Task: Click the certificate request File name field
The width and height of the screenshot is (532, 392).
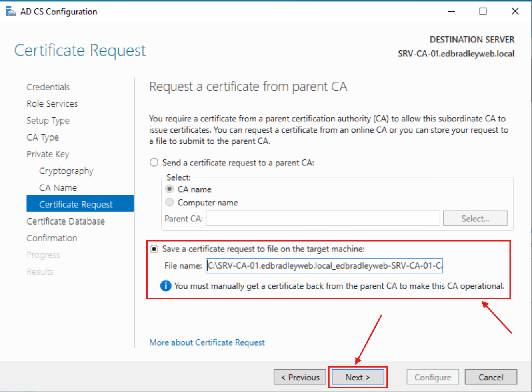Action: click(x=324, y=265)
